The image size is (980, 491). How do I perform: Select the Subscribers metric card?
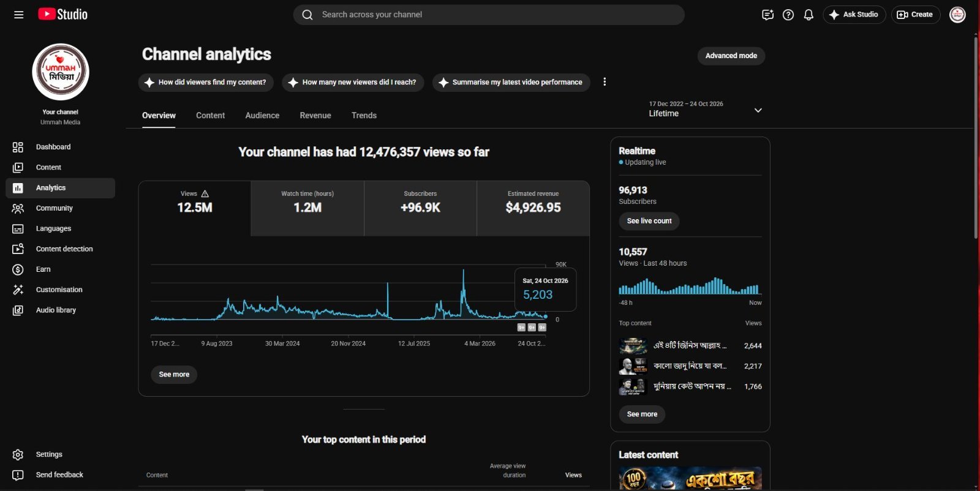(x=420, y=208)
